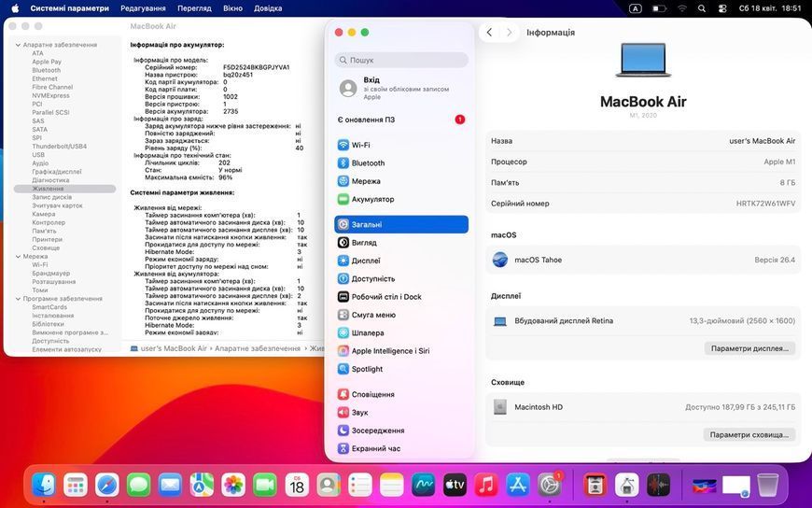
Task: Open Photos app in the Dock
Action: click(233, 486)
